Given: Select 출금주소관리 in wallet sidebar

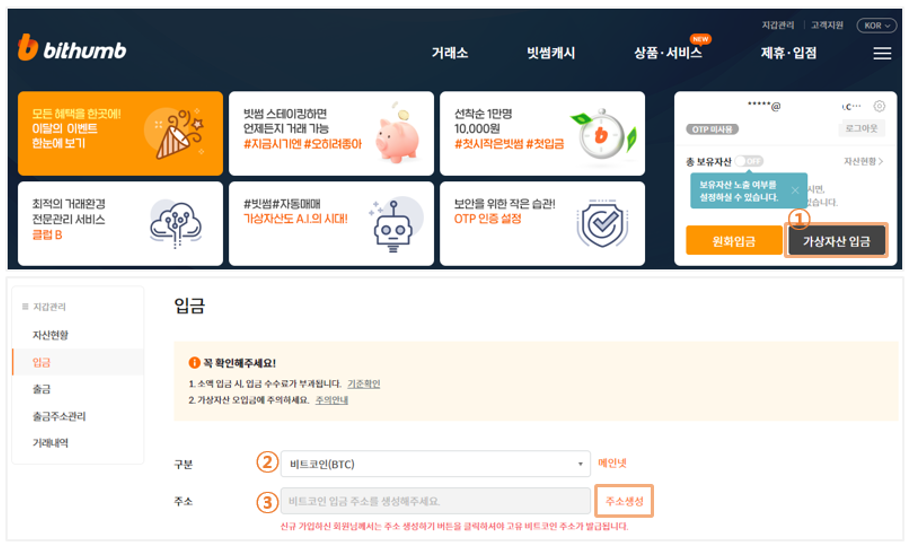Looking at the screenshot, I should tap(59, 416).
